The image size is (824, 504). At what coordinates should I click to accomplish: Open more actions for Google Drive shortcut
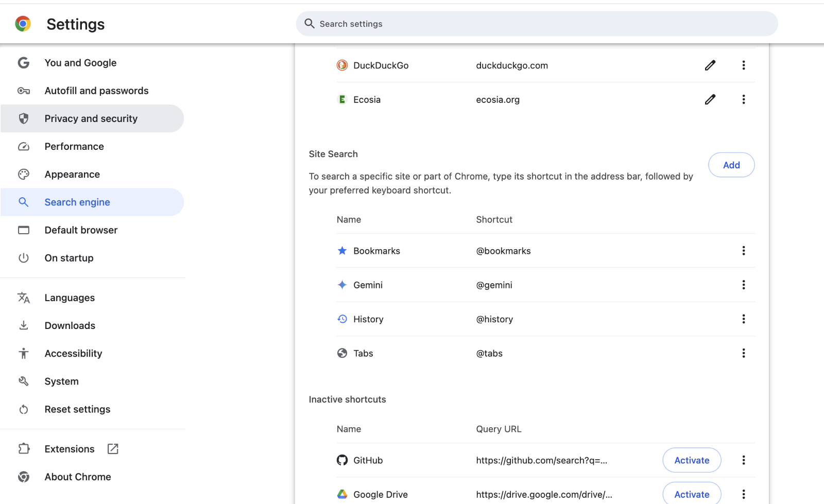744,494
